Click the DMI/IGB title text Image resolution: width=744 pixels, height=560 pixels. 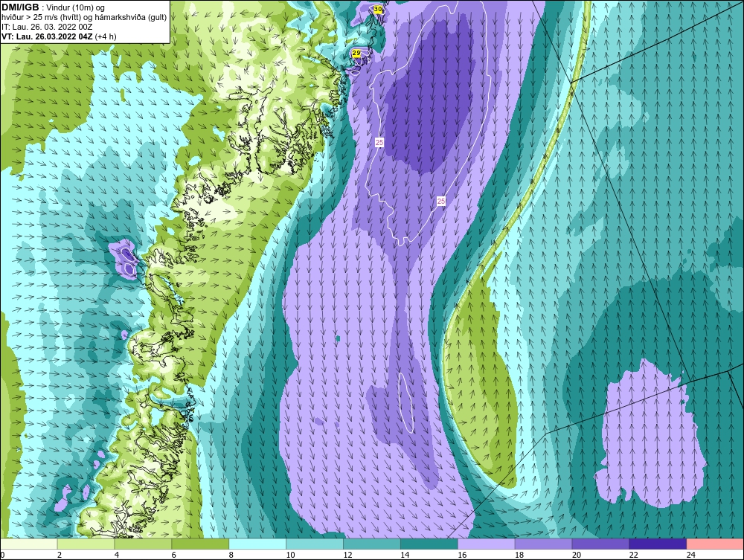coord(20,7)
